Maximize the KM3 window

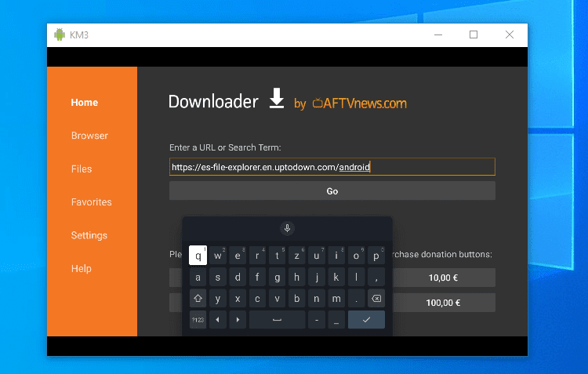(x=474, y=34)
